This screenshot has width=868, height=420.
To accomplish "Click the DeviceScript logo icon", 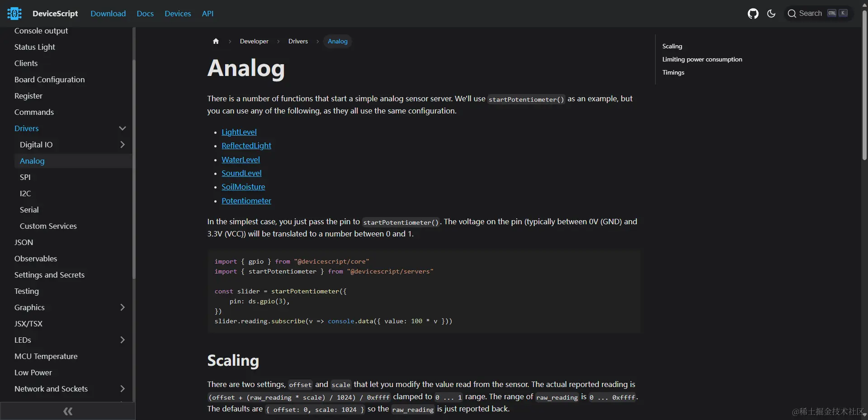I will tap(14, 14).
